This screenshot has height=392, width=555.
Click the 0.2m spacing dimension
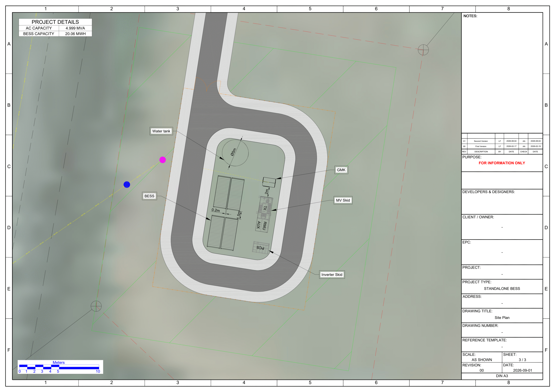(x=216, y=210)
